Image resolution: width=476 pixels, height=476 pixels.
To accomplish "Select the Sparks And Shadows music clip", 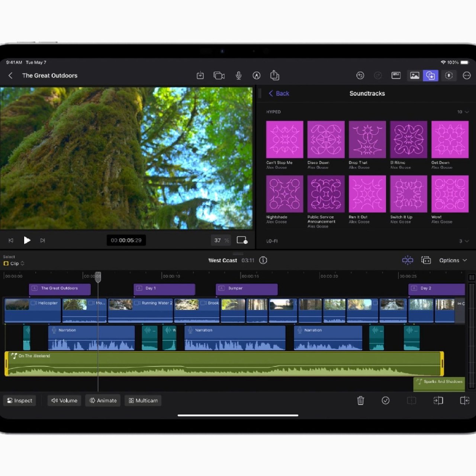I will click(x=439, y=385).
